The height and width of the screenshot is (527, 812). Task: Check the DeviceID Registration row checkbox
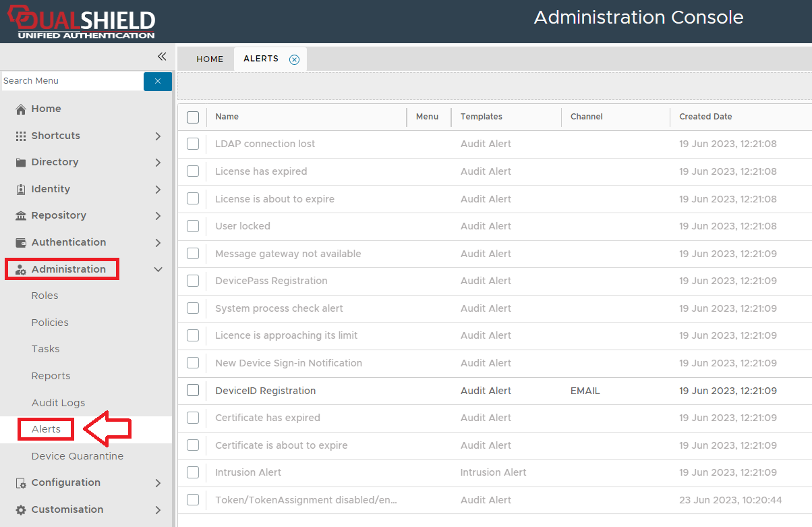(x=193, y=391)
